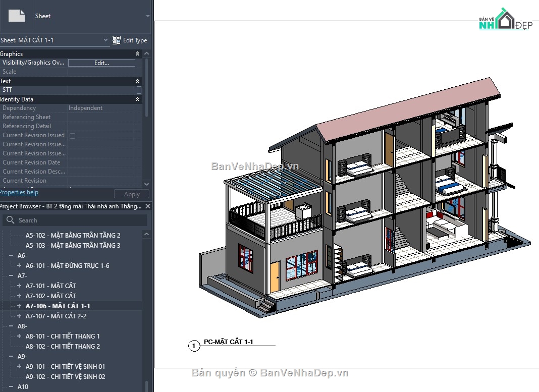Click the Current Revision Date row
Viewport: 539px width, 392px height.
click(x=71, y=162)
